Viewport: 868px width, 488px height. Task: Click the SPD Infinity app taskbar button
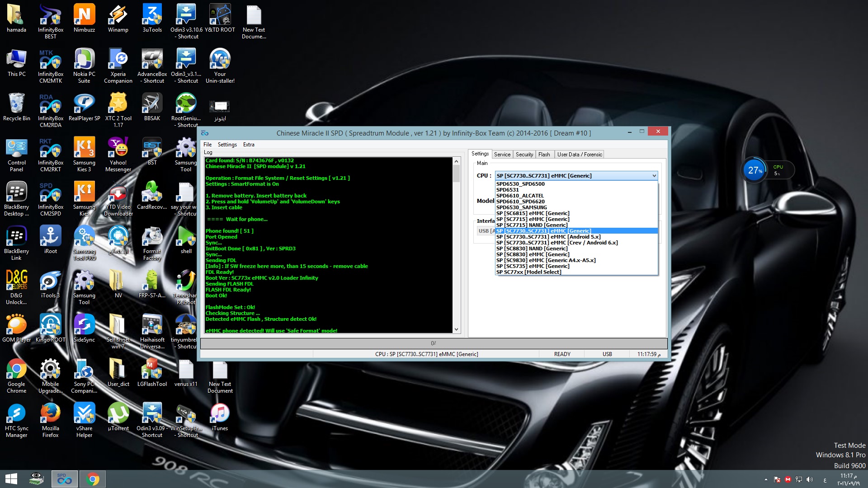click(65, 479)
